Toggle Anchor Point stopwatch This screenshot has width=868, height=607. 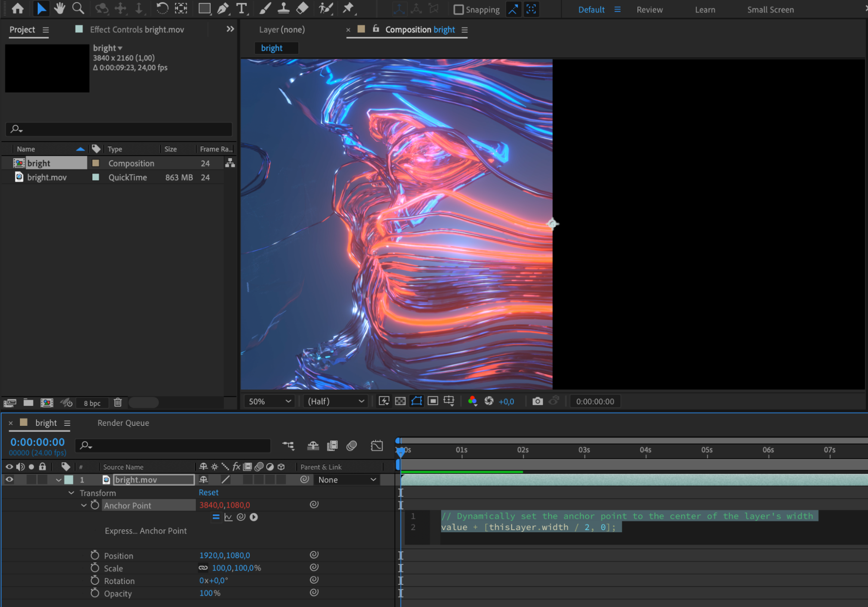pos(95,505)
